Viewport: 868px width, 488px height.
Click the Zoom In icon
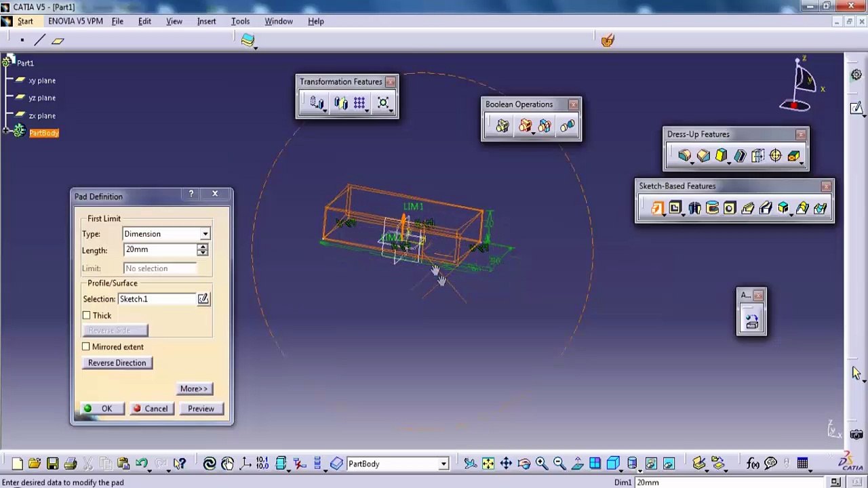[x=541, y=464]
